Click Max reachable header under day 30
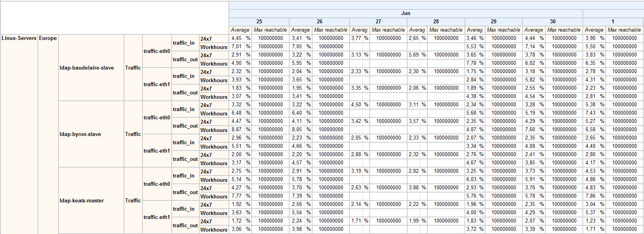Image resolution: width=644 pixels, height=234 pixels. click(563, 30)
